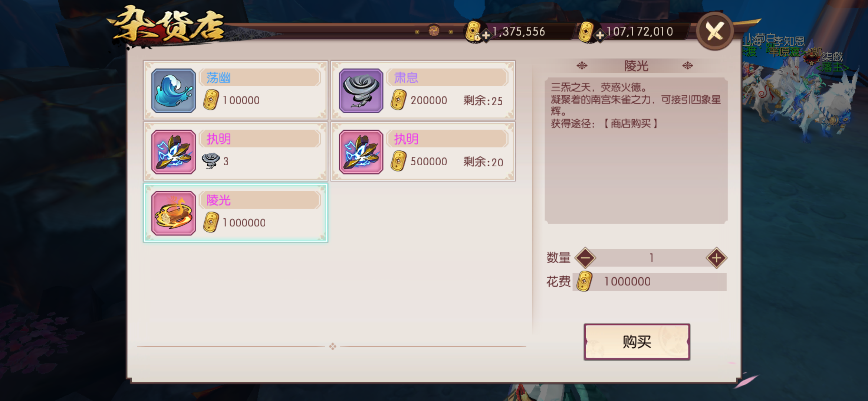This screenshot has width=868, height=401.
Task: Select the gray tornado 肃息 item icon
Action: tap(361, 90)
